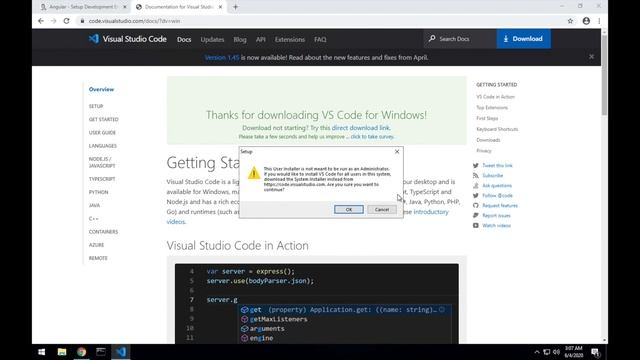Expand GET STARTED in the sidebar

click(104, 119)
